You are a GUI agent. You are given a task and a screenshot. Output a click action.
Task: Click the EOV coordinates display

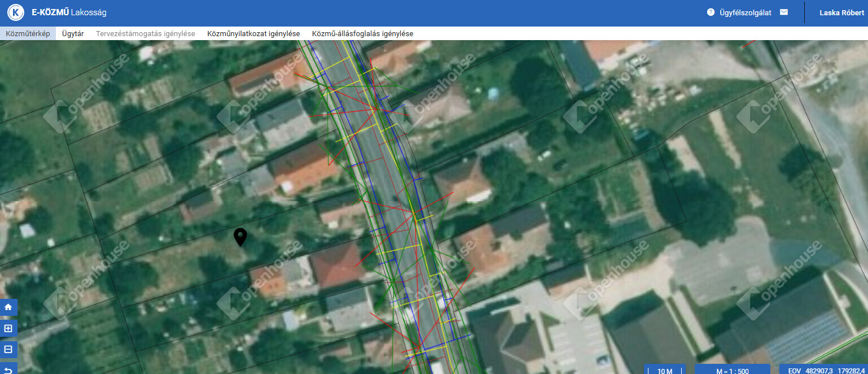[823, 370]
